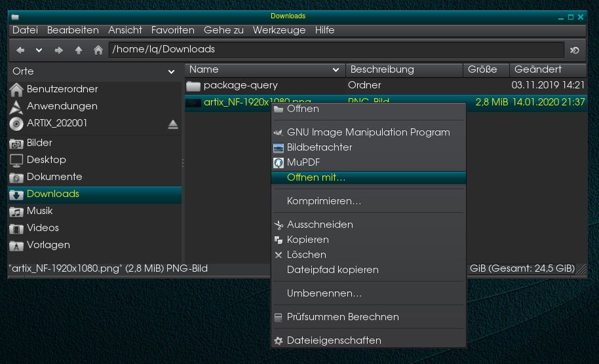Click the Name column sort arrow
Screen dimensions: 599x364
tap(336, 69)
